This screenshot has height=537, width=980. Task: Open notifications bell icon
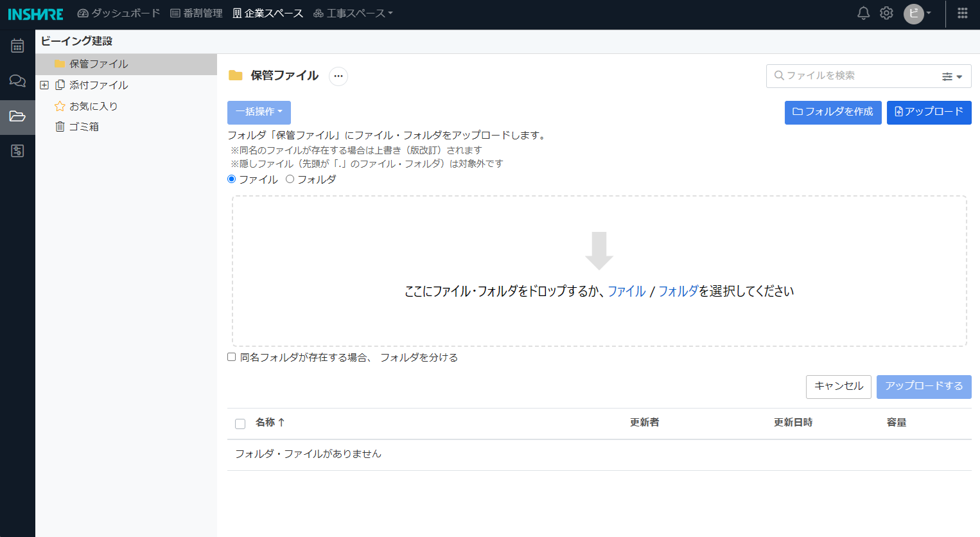[x=864, y=13]
